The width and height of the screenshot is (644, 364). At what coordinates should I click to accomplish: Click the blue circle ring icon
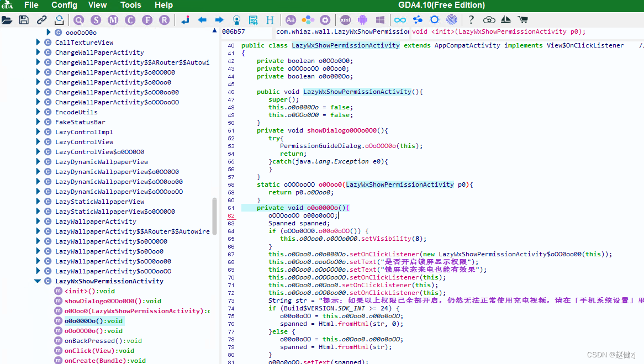tap(435, 20)
